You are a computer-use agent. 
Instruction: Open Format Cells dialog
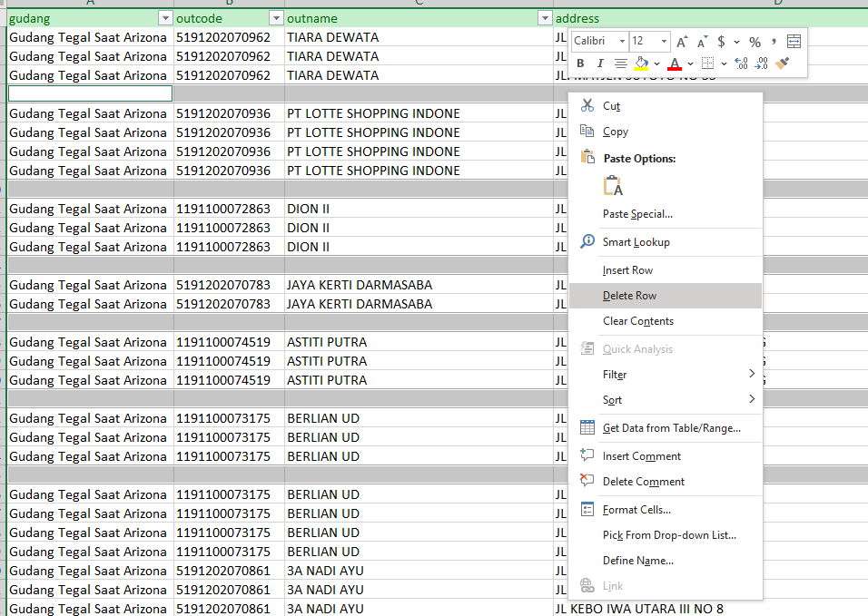pos(666,511)
